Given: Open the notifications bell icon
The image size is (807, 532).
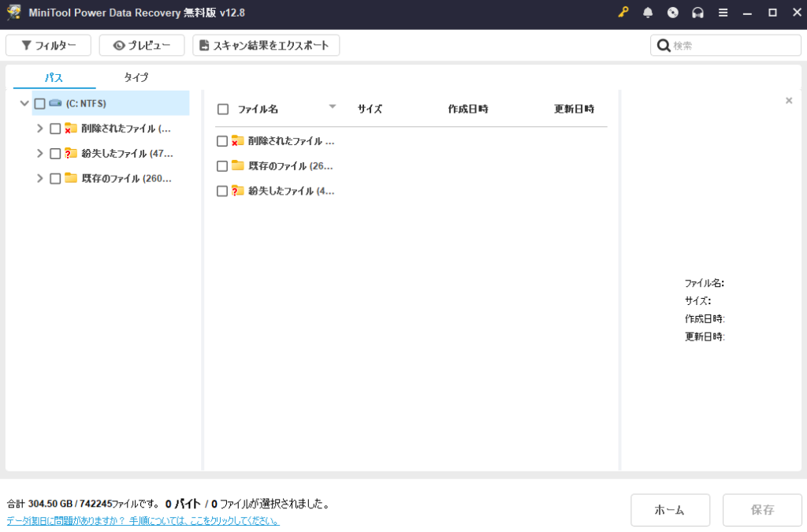Looking at the screenshot, I should point(648,13).
